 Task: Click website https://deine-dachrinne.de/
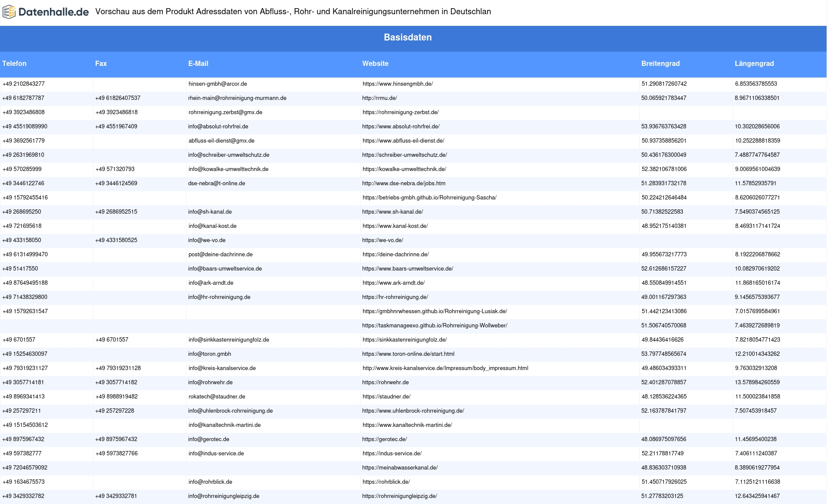pyautogui.click(x=395, y=255)
